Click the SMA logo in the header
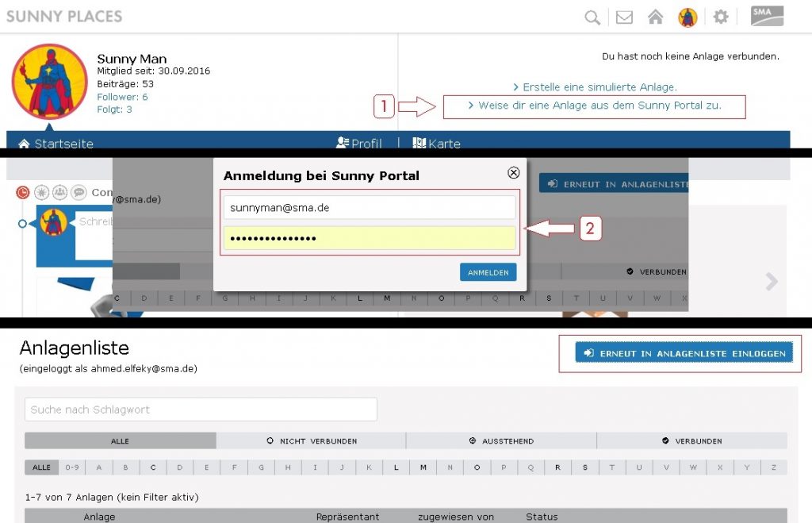The height and width of the screenshot is (523, 812). [767, 16]
